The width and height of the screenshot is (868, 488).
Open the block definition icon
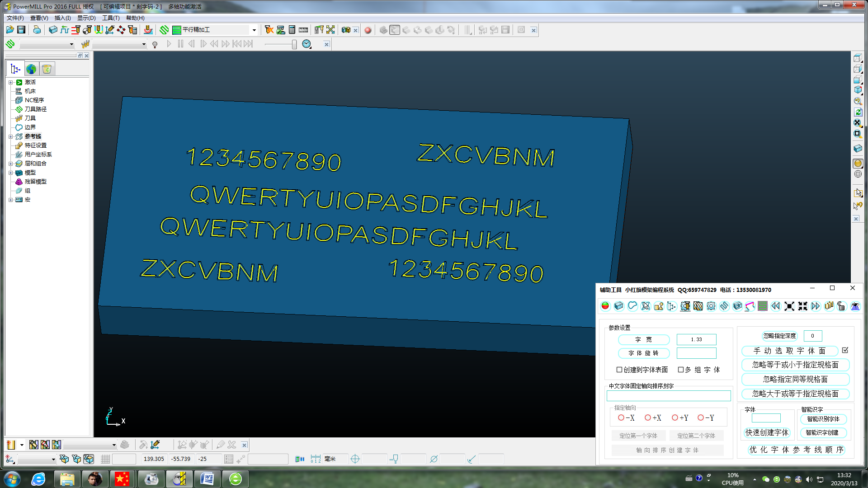coord(53,30)
